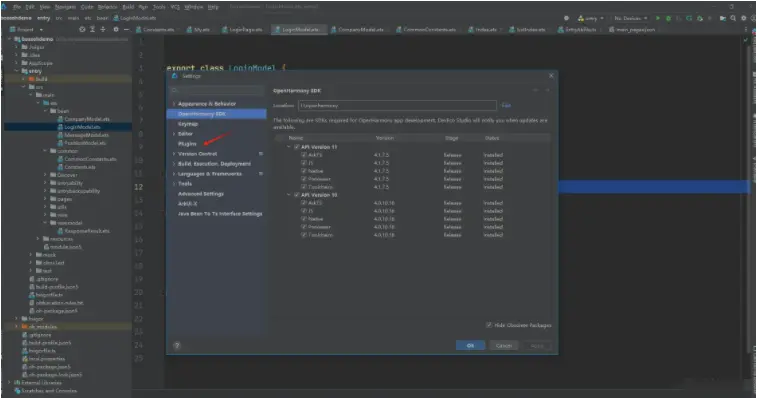The image size is (757, 398).
Task: Expand Tools settings category
Action: [174, 184]
